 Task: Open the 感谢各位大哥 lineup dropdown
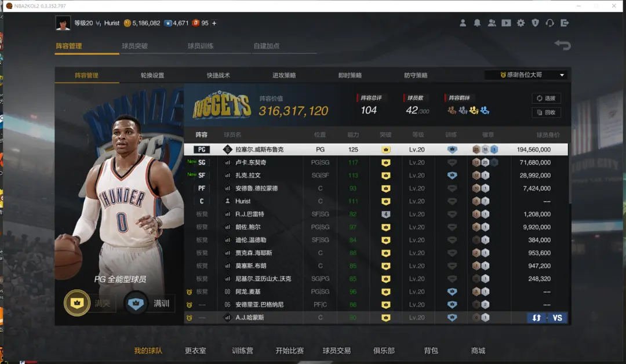coord(527,75)
